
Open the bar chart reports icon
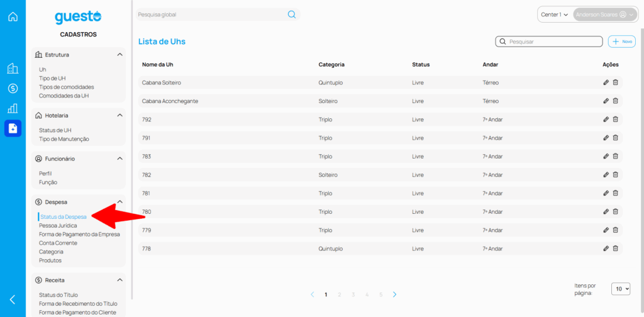coord(13,108)
